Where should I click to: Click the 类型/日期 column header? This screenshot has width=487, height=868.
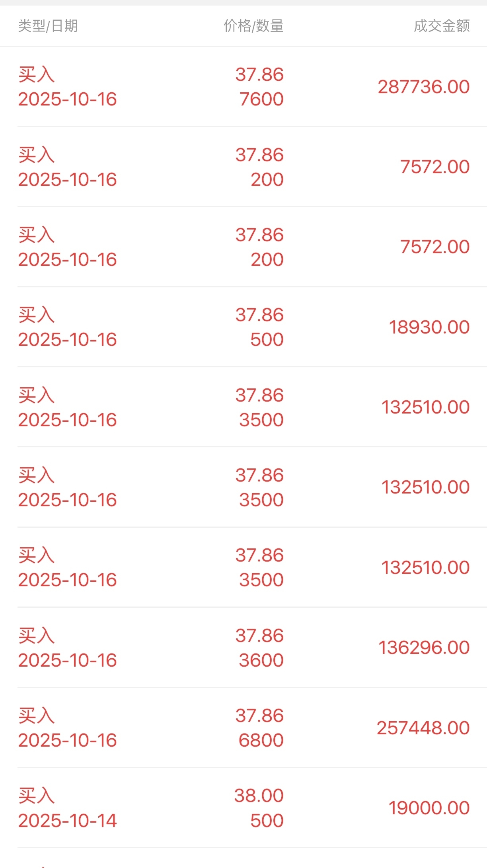48,26
